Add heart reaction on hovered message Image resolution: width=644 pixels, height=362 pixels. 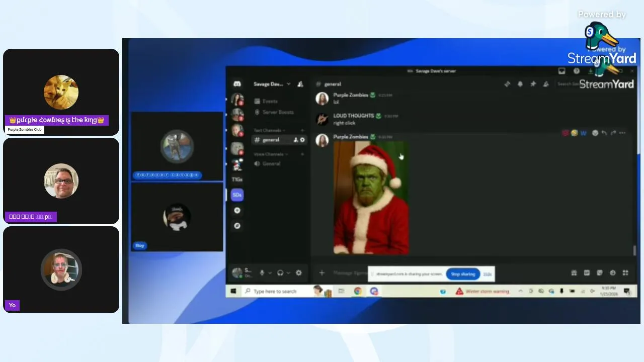(566, 133)
